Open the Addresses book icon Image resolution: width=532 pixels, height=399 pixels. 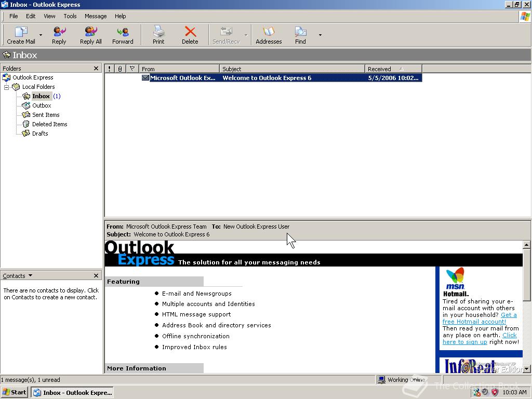[269, 35]
